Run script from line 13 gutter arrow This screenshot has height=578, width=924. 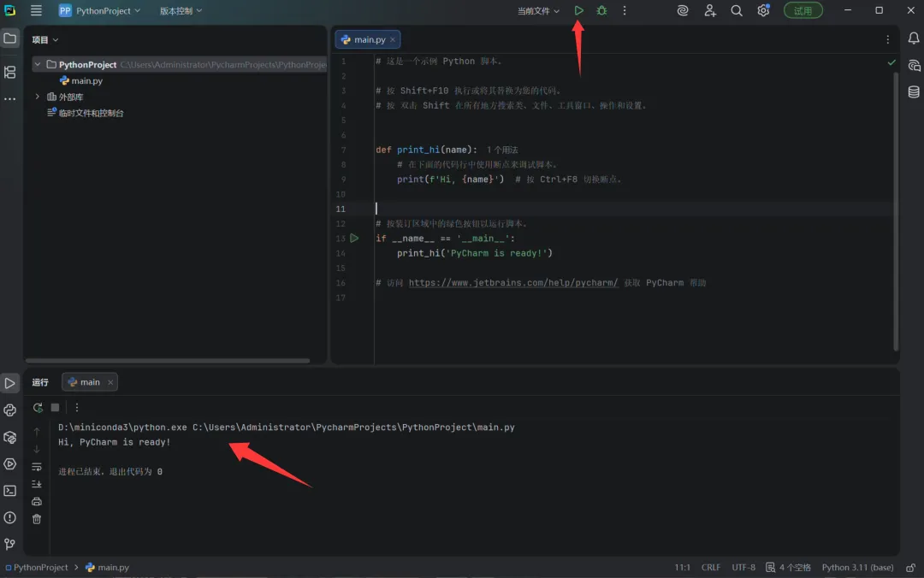pos(354,238)
